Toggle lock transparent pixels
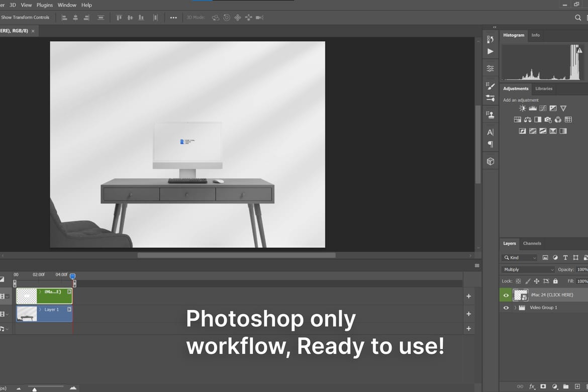588x392 pixels. (x=518, y=281)
